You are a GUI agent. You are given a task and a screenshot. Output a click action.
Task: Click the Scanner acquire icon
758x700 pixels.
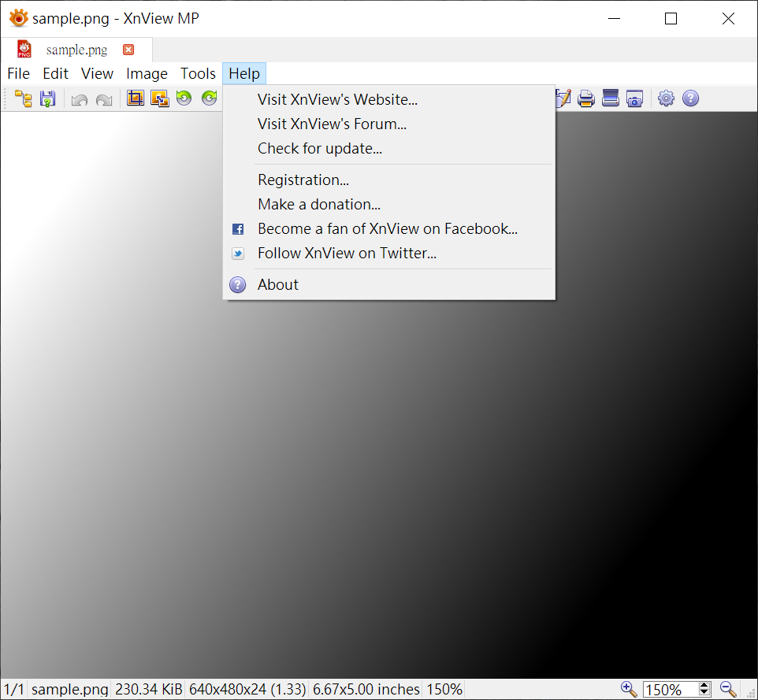pos(611,98)
